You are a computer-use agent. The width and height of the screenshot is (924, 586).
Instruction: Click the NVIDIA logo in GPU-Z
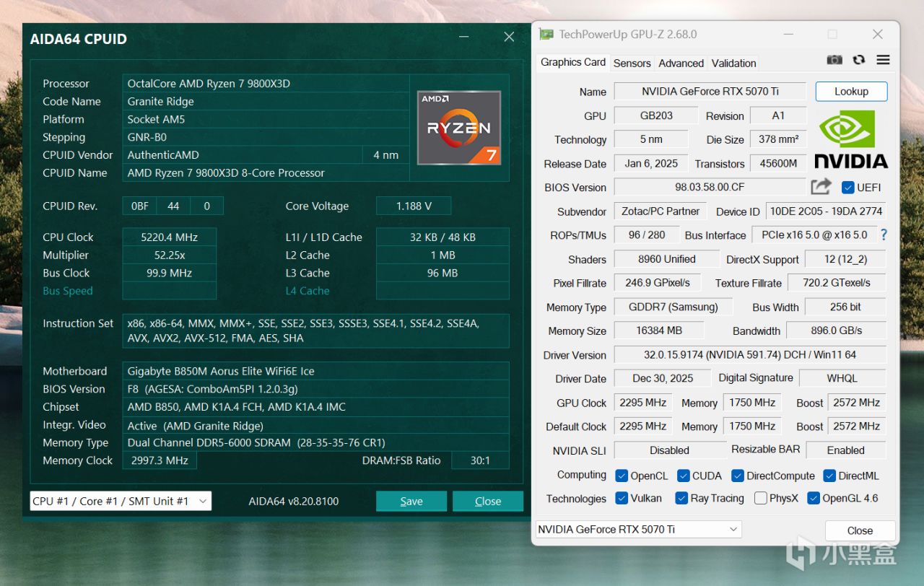(x=851, y=139)
